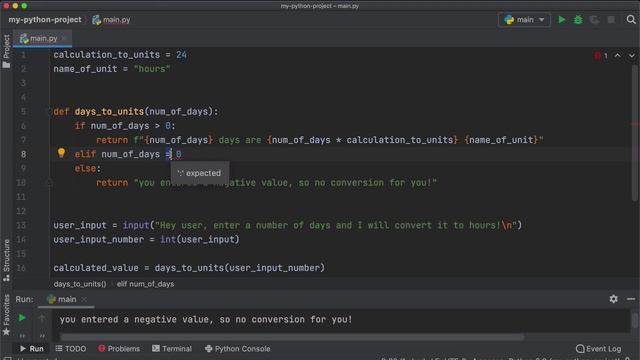Close the main.py editor tab

pos(64,38)
